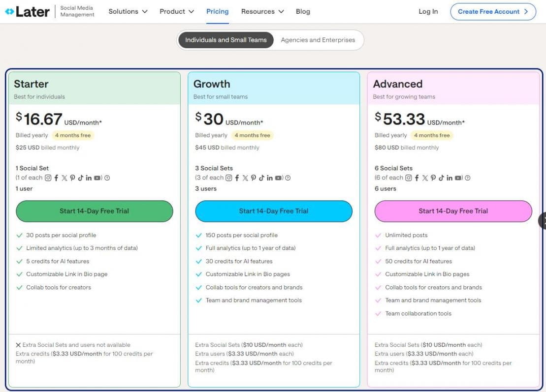546x392 pixels.
Task: Click Instagram icon in Starter plan
Action: point(48,178)
